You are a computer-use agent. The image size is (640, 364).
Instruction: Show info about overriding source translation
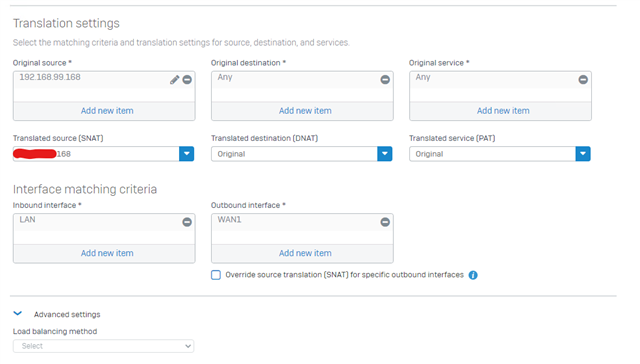(473, 275)
